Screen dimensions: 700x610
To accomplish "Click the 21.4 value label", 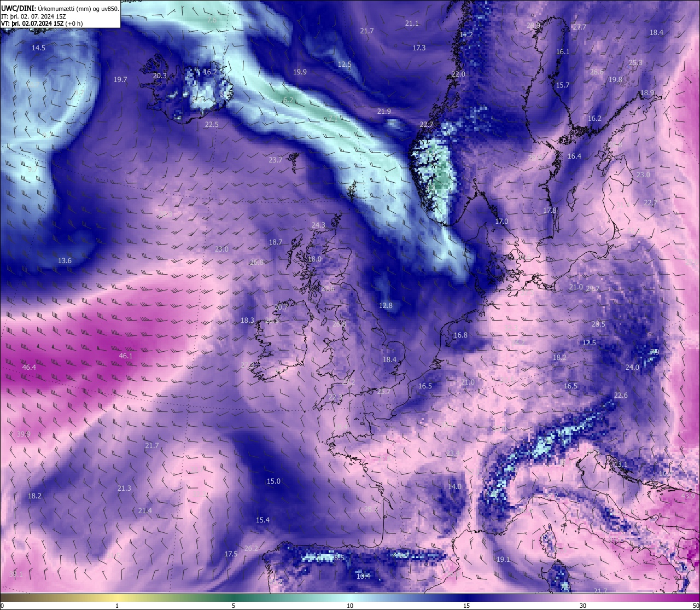I will point(145,510).
